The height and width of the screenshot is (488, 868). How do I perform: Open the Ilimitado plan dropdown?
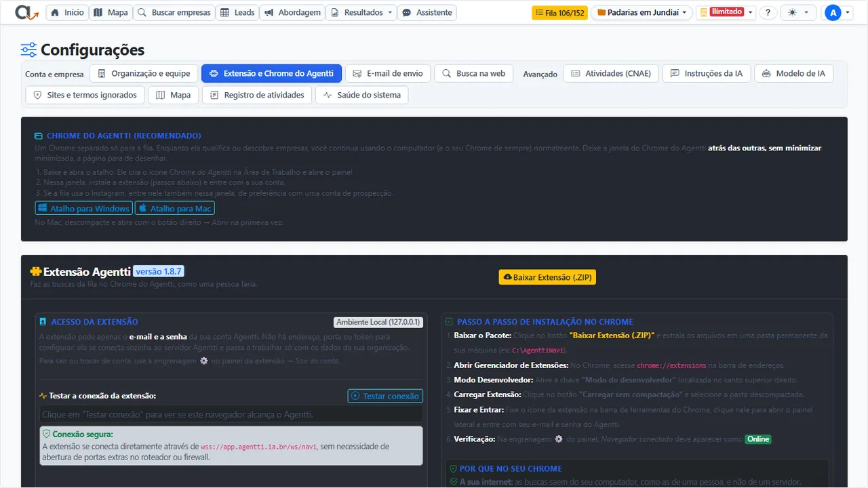click(x=726, y=13)
